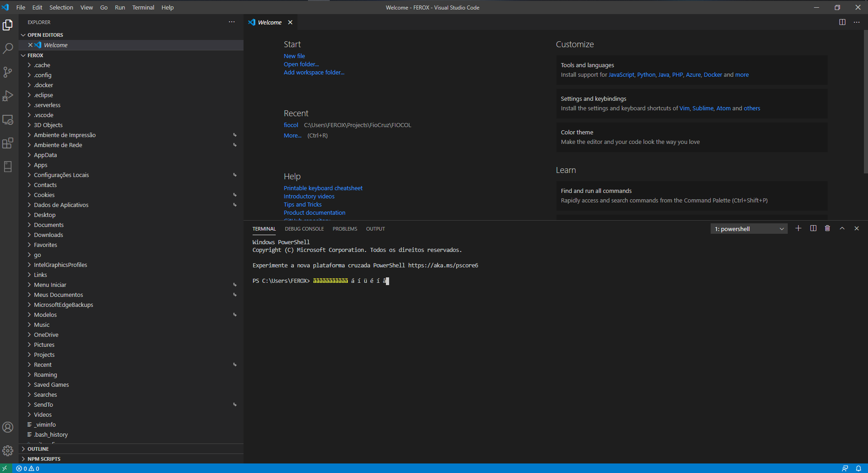Viewport: 868px width, 473px height.
Task: Expand the Ambiente de Rede folder
Action: point(132,145)
